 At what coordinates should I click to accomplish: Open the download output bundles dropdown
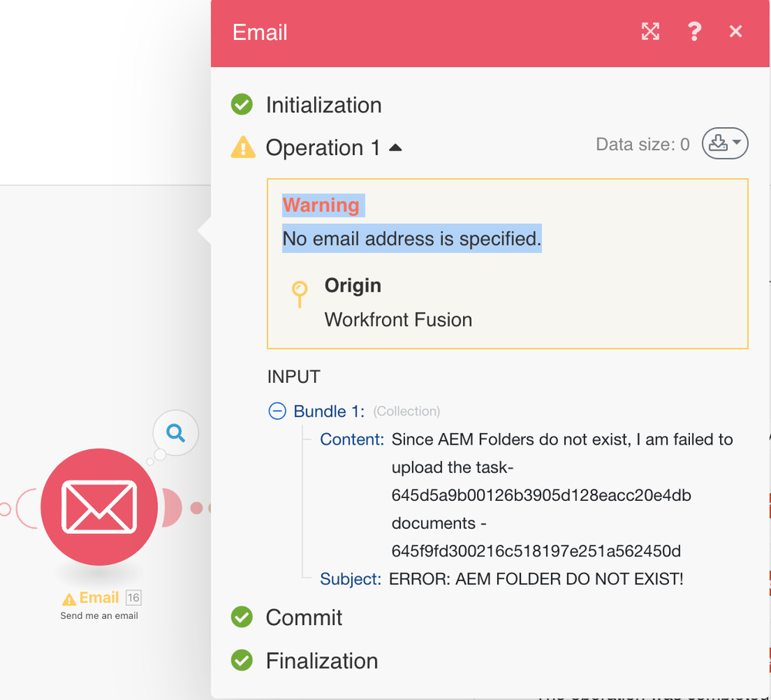tap(725, 144)
